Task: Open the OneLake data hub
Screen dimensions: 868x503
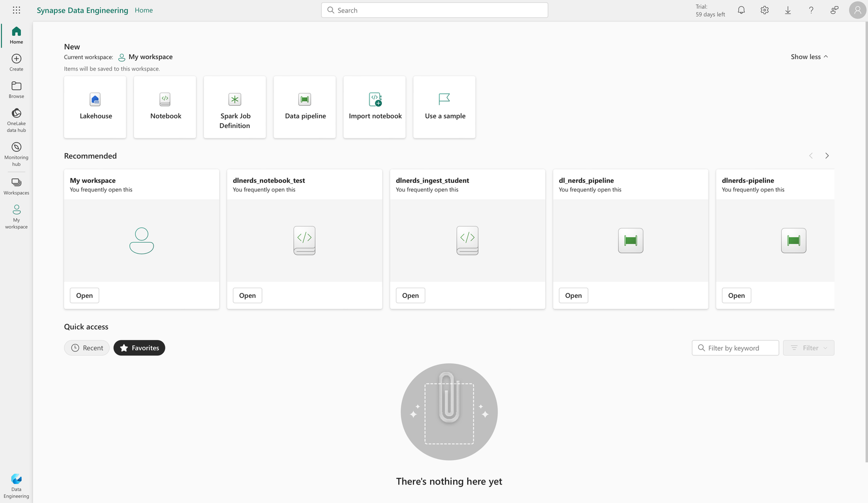Action: [16, 119]
